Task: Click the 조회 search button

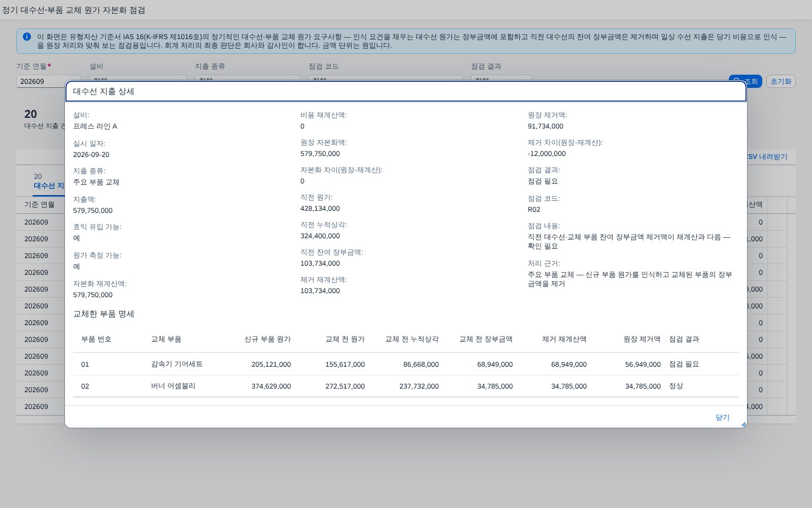Action: coord(745,81)
